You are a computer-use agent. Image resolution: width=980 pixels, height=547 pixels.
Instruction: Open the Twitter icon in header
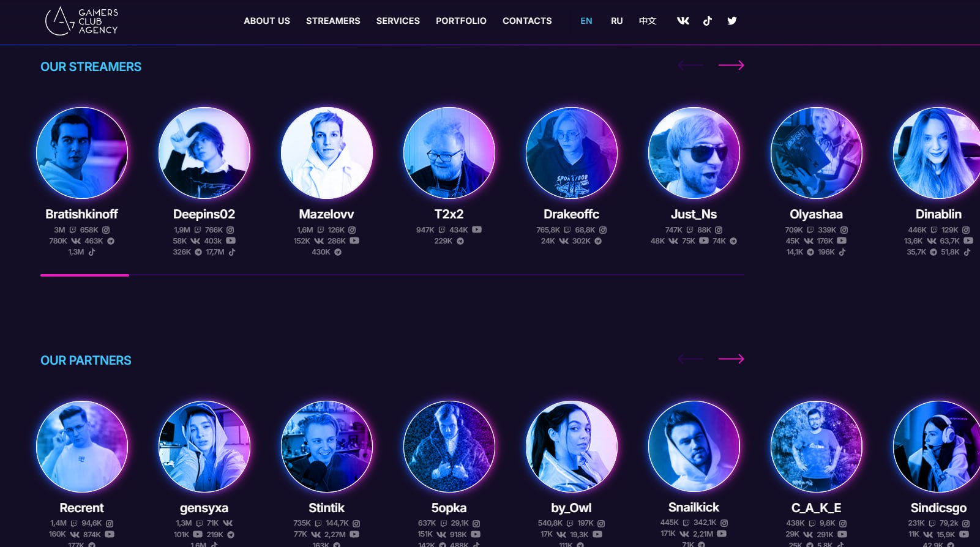pyautogui.click(x=731, y=21)
